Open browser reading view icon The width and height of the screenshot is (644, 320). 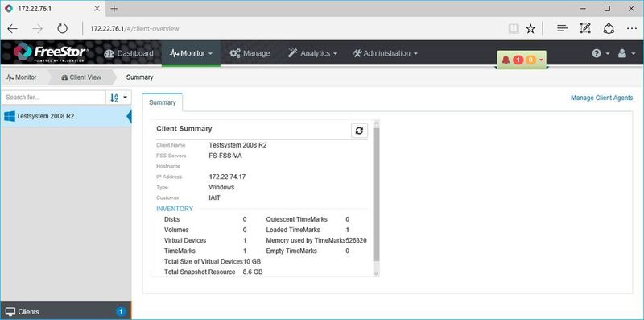click(x=514, y=28)
